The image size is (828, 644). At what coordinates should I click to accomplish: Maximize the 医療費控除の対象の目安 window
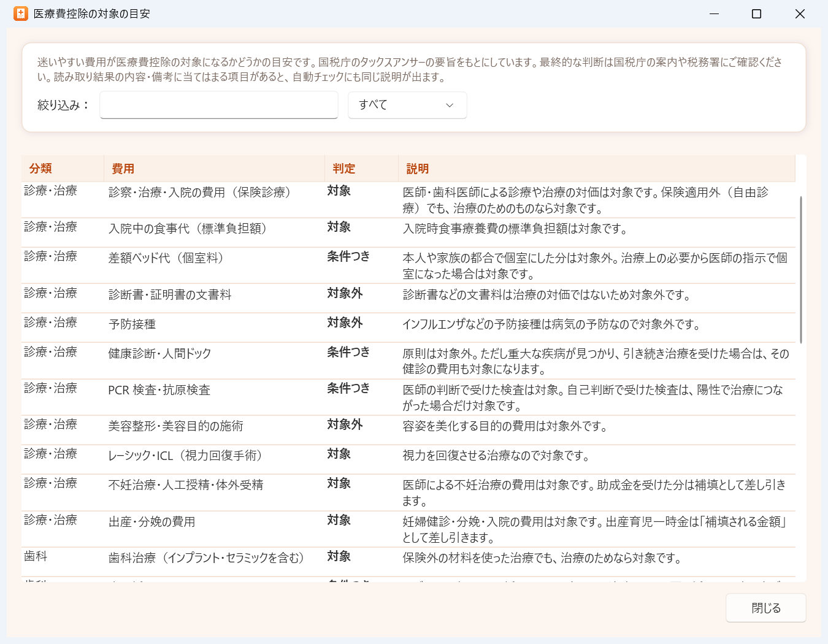(x=757, y=13)
